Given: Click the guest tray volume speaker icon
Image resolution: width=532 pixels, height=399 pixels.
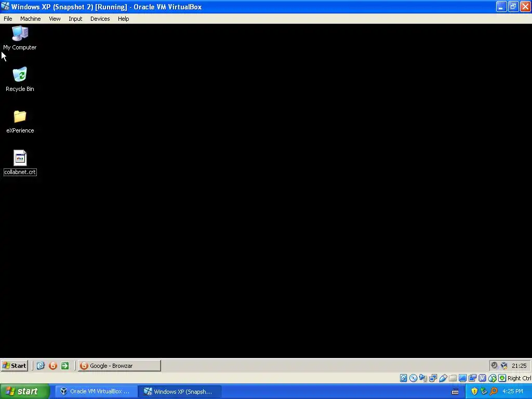Looking at the screenshot, I should point(494,365).
